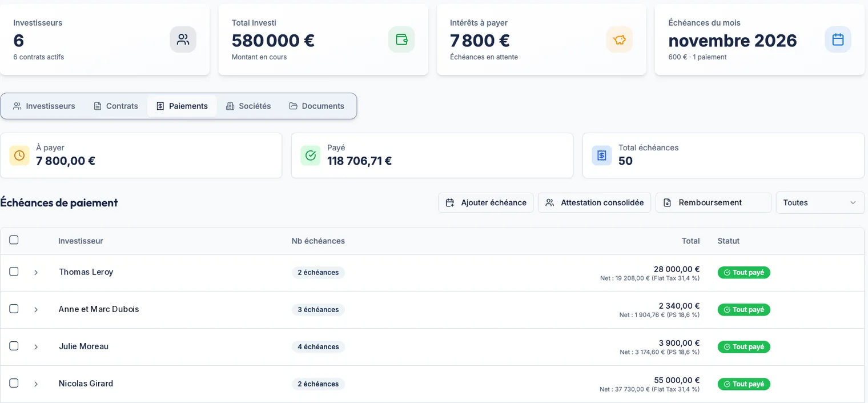This screenshot has width=868, height=403.
Task: Click the folder icon in Documents tab
Action: tap(293, 106)
